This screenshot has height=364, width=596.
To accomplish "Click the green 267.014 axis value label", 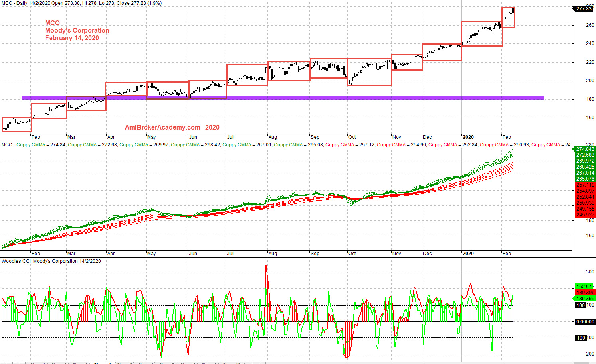I will [585, 173].
